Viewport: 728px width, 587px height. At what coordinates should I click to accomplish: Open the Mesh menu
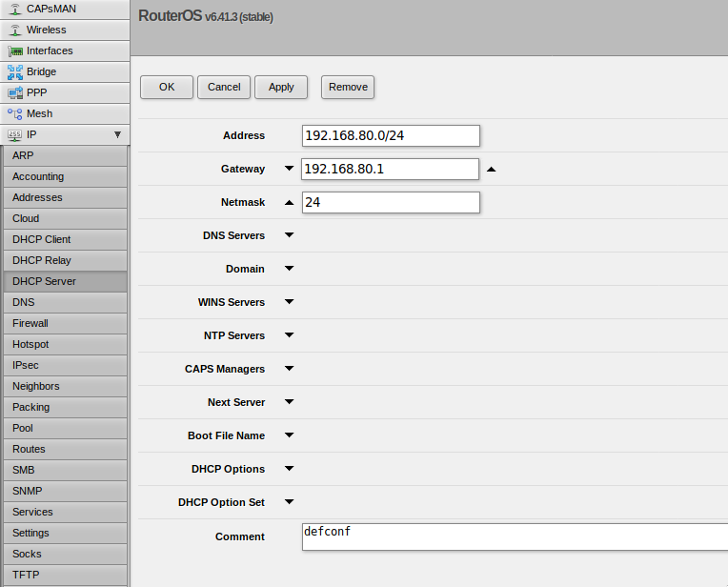(x=65, y=113)
